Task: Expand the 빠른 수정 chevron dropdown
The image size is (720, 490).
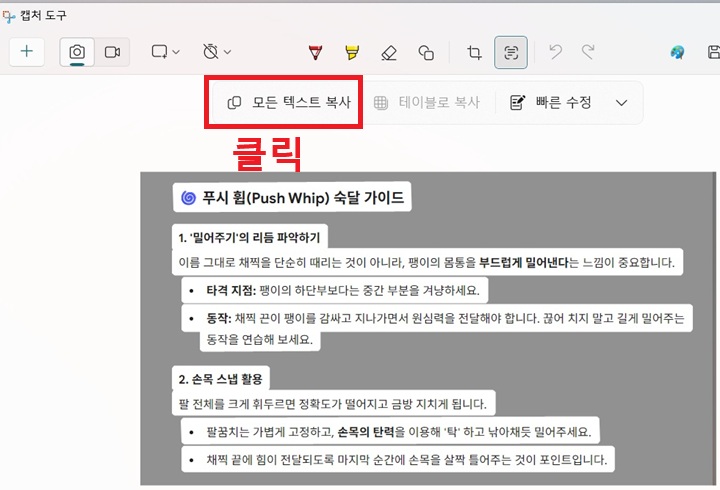Action: 621,102
